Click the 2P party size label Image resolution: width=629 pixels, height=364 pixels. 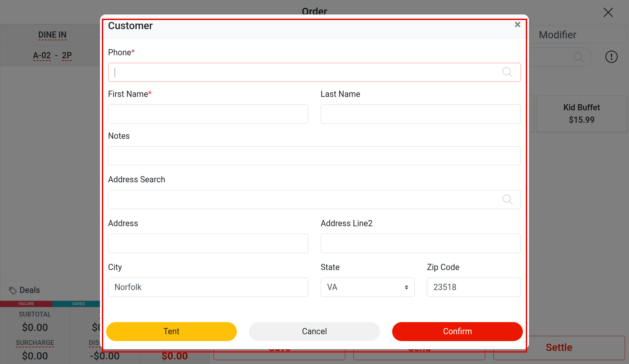(x=67, y=55)
